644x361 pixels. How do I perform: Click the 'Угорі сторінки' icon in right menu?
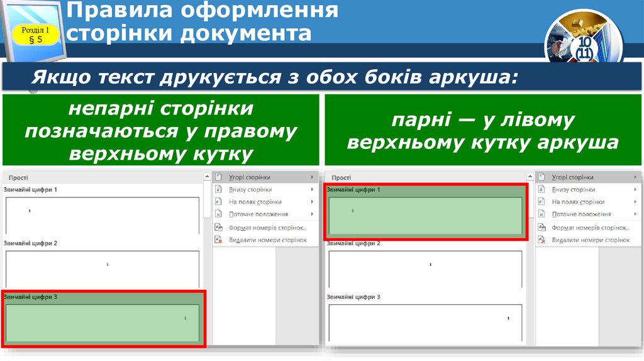tap(541, 177)
